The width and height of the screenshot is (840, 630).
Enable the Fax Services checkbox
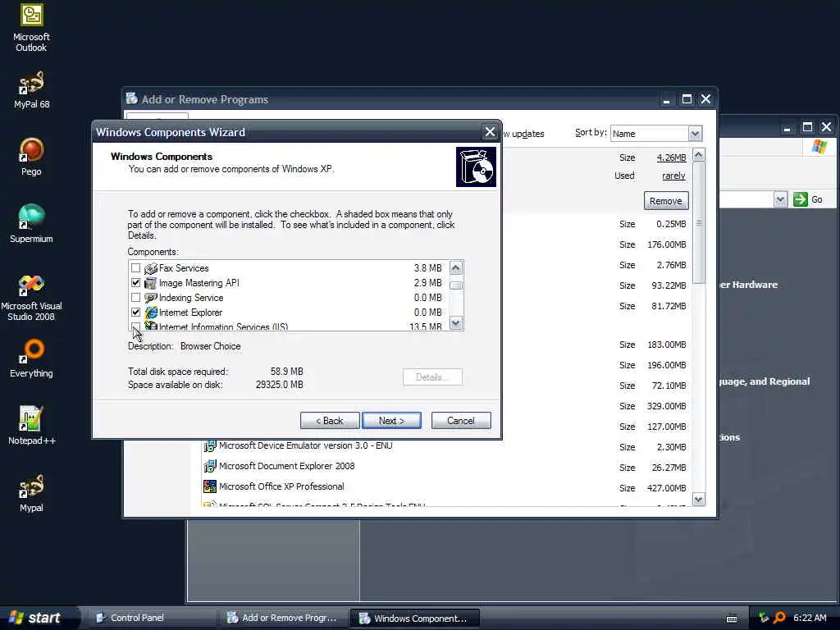(135, 268)
